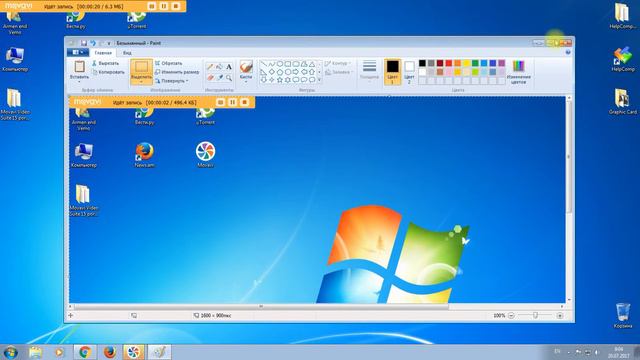The image size is (640, 360).
Task: Choose the Down arrow shape
Action: [264, 80]
